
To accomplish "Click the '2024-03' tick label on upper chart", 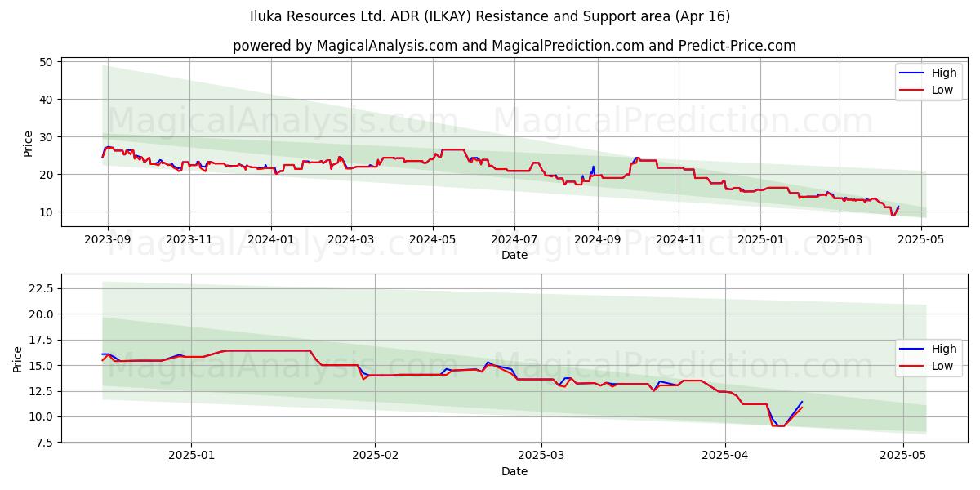I will (x=351, y=239).
